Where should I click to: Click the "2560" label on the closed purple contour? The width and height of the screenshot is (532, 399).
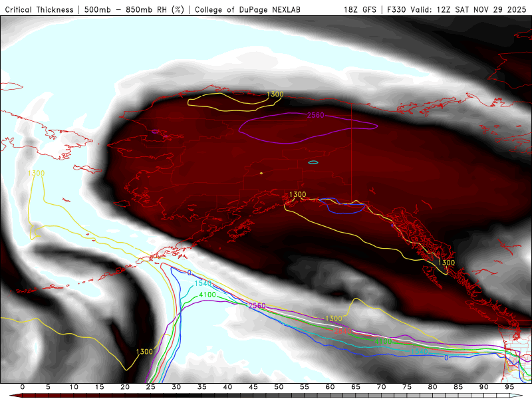pos(315,115)
